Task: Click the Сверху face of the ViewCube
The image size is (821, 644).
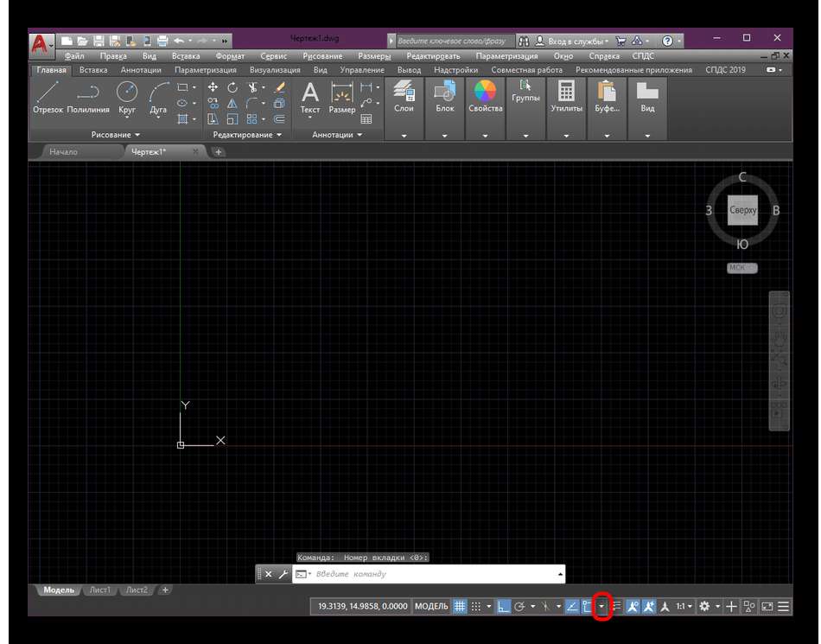Action: pyautogui.click(x=742, y=210)
